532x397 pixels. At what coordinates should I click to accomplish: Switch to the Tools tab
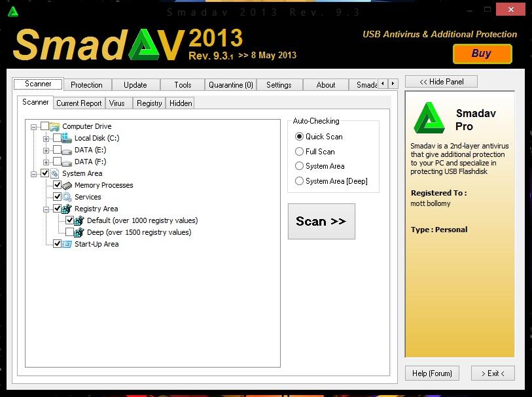pyautogui.click(x=183, y=85)
